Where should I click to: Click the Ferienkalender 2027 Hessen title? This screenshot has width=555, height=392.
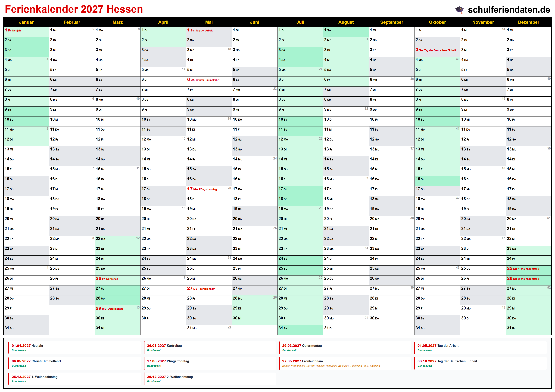[x=74, y=9]
